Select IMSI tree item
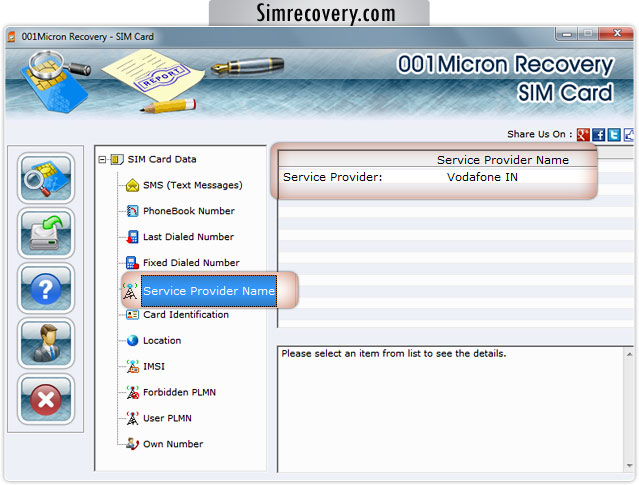The height and width of the screenshot is (485, 639). tap(154, 366)
